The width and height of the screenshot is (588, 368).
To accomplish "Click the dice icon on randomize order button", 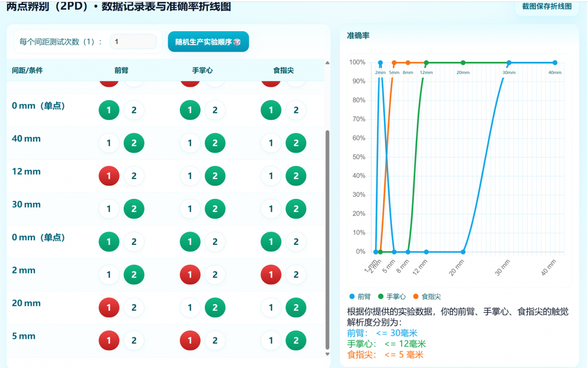I will [x=237, y=42].
